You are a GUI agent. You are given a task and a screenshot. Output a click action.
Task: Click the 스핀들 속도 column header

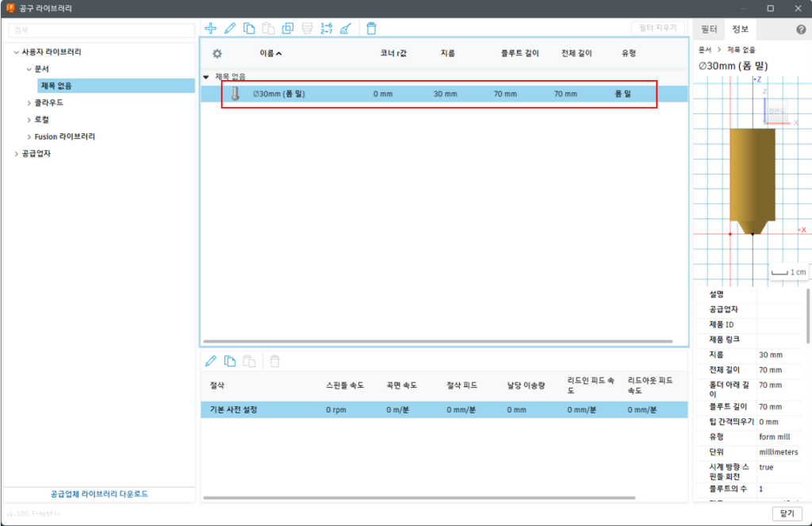tap(345, 385)
